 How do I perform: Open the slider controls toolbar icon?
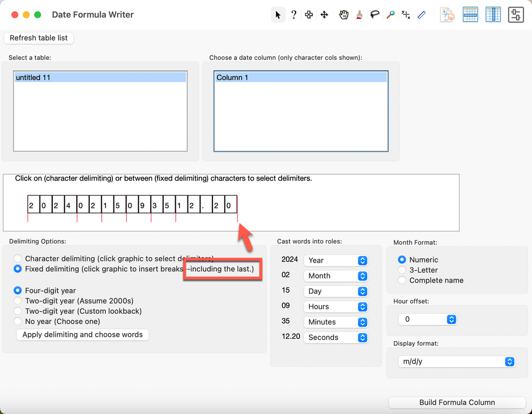click(x=515, y=14)
